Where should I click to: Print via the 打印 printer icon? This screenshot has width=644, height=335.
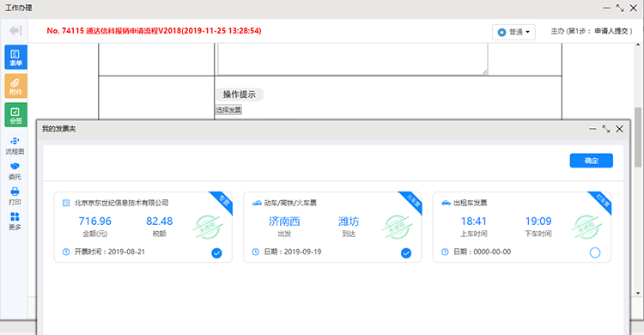[x=15, y=196]
